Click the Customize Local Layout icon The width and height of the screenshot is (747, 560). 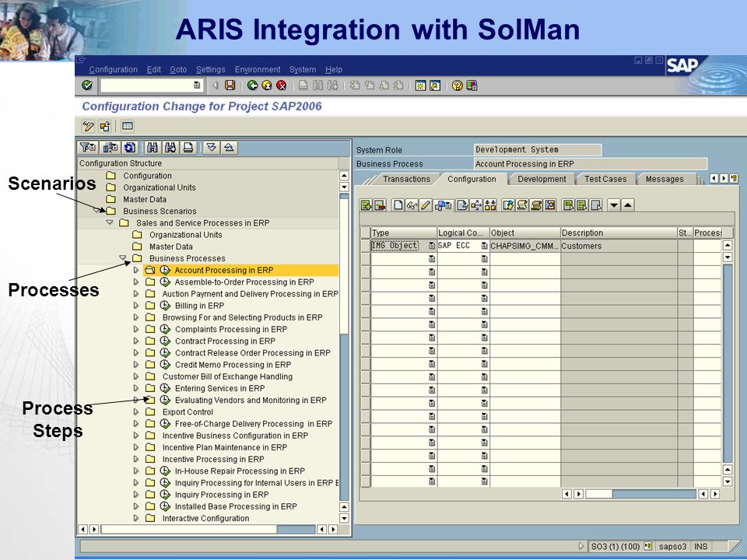[472, 86]
